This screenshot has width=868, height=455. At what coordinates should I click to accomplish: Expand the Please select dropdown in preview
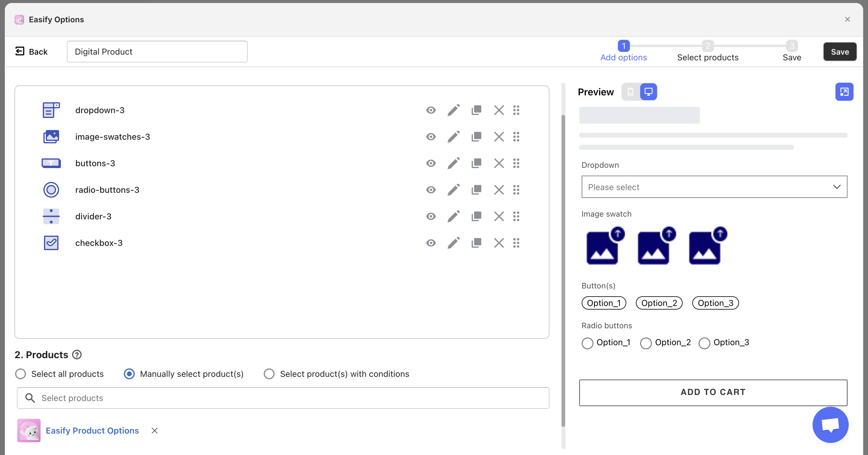[714, 187]
